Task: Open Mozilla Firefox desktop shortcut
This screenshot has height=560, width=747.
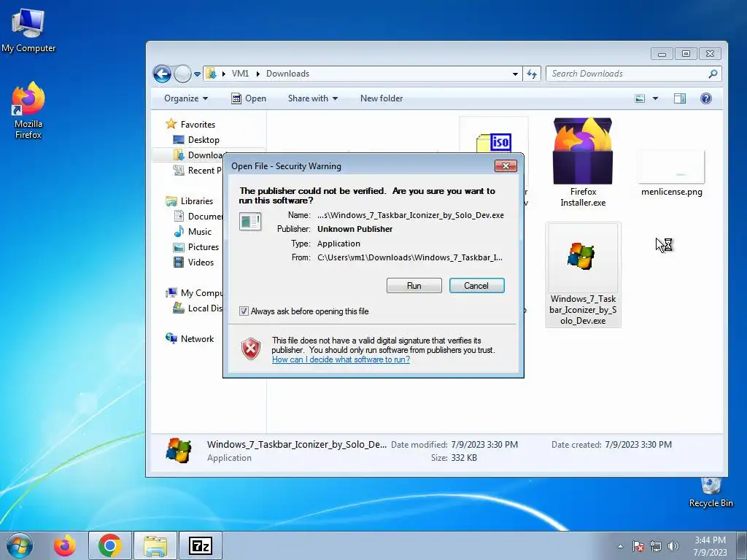Action: pyautogui.click(x=28, y=111)
